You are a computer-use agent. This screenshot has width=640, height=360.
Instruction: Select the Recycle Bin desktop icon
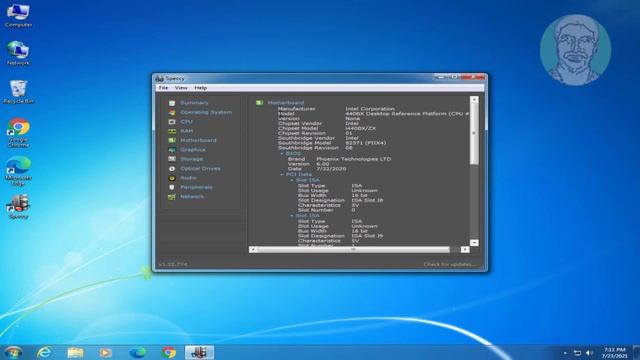(x=18, y=91)
